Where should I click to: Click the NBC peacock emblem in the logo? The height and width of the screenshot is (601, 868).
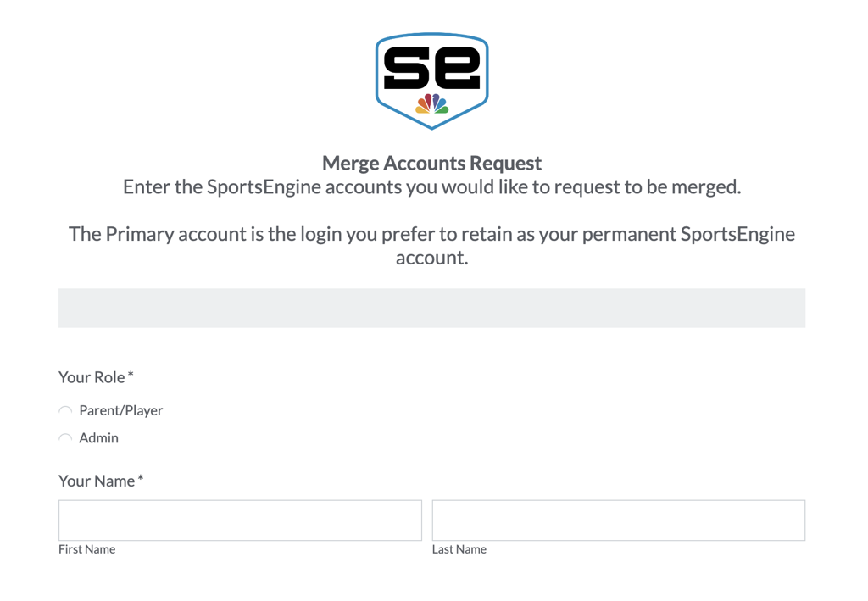(431, 103)
